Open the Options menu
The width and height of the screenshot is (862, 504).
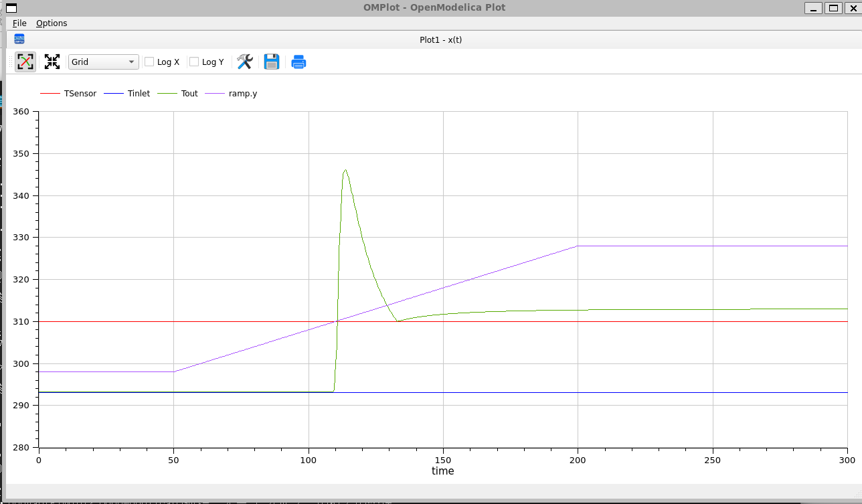point(52,23)
